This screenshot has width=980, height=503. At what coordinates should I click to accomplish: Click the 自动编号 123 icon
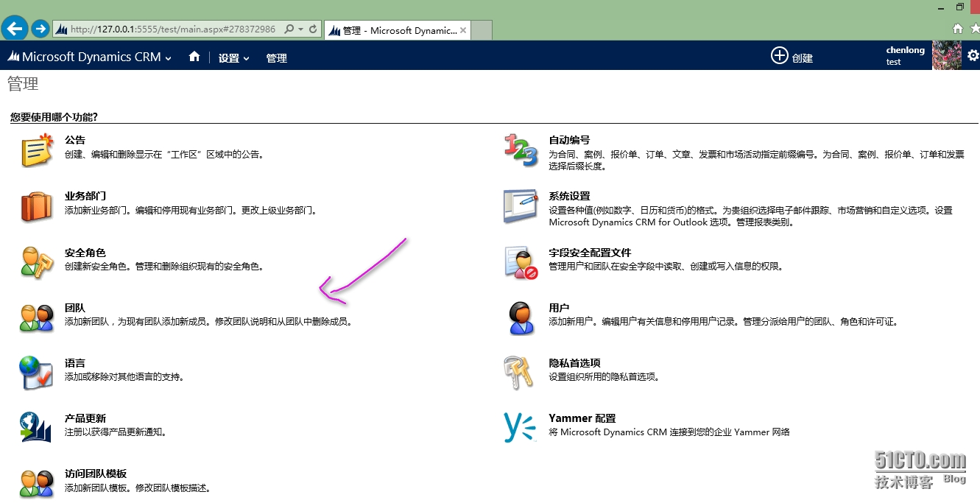click(521, 150)
